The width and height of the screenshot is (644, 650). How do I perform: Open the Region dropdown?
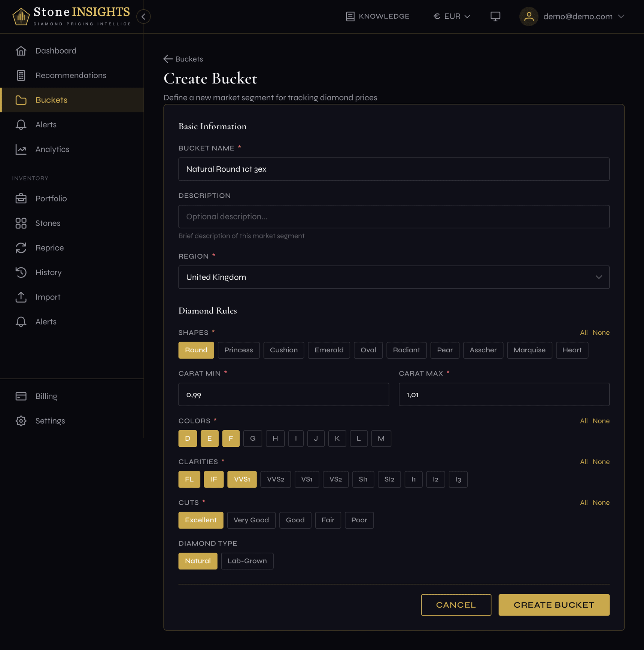pyautogui.click(x=394, y=277)
